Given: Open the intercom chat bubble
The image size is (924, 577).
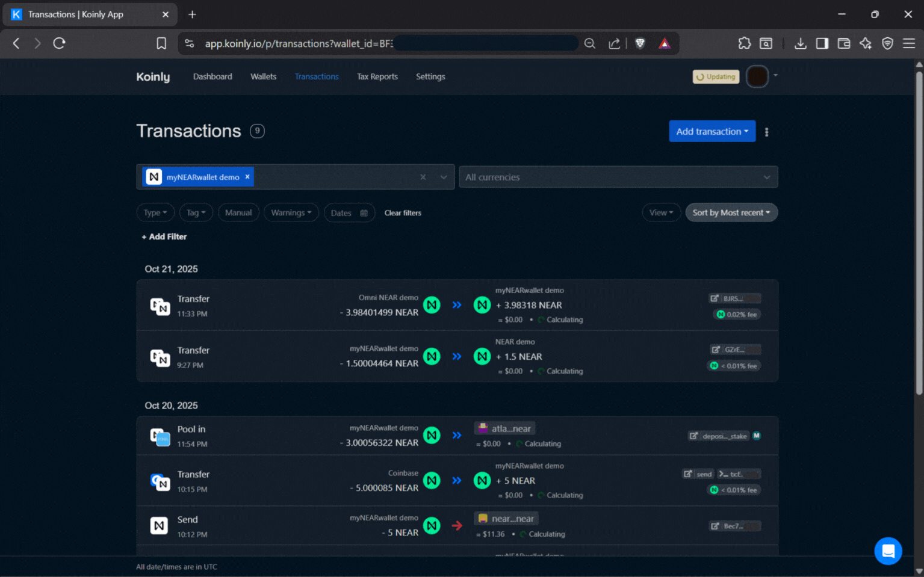Looking at the screenshot, I should pyautogui.click(x=888, y=551).
